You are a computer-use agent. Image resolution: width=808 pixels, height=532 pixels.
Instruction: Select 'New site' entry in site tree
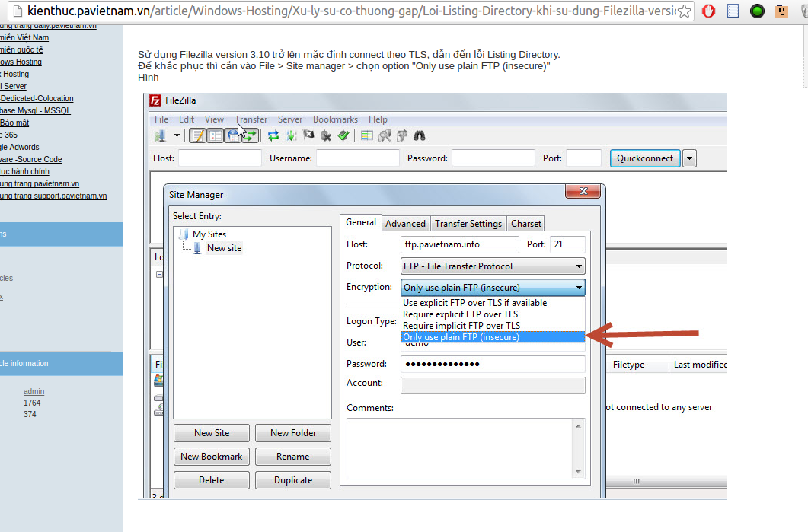click(224, 248)
